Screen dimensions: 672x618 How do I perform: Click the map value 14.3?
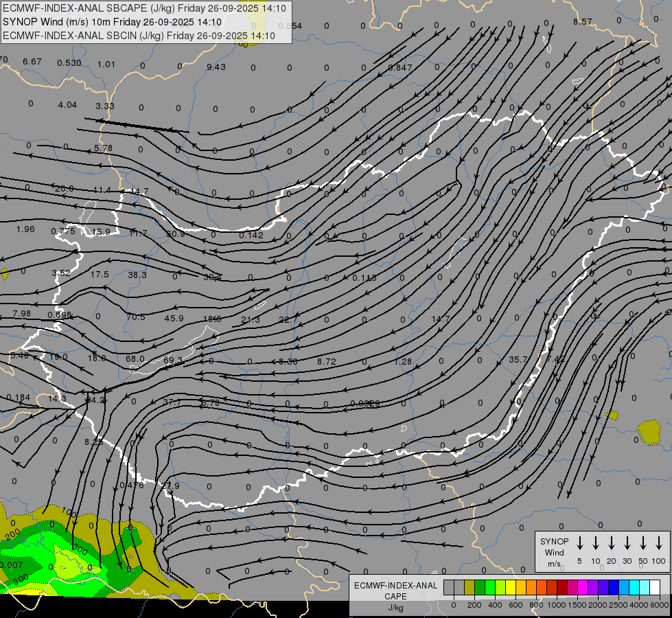coord(57,398)
